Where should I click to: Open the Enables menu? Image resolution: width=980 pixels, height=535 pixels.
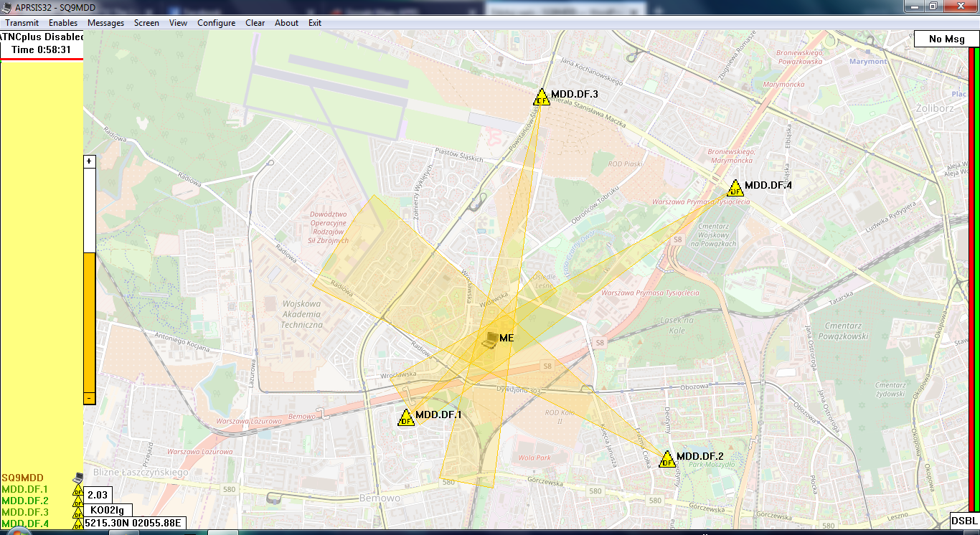(x=63, y=23)
